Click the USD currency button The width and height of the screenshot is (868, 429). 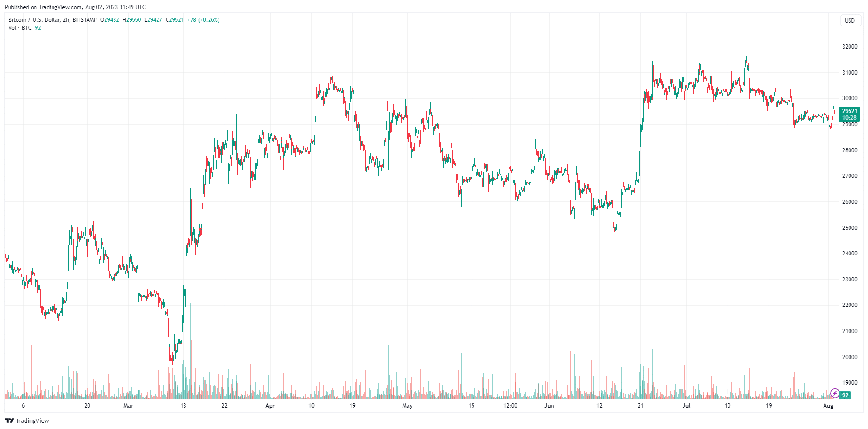point(850,20)
